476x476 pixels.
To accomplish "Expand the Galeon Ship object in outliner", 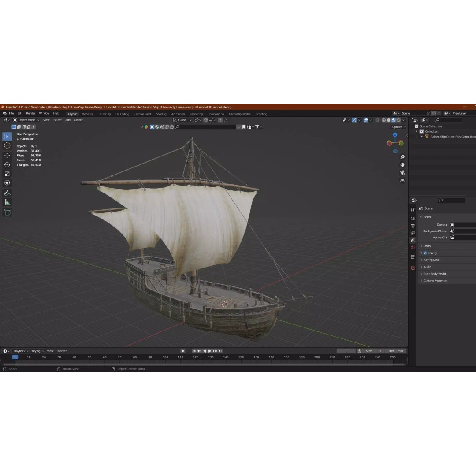I will [422, 137].
